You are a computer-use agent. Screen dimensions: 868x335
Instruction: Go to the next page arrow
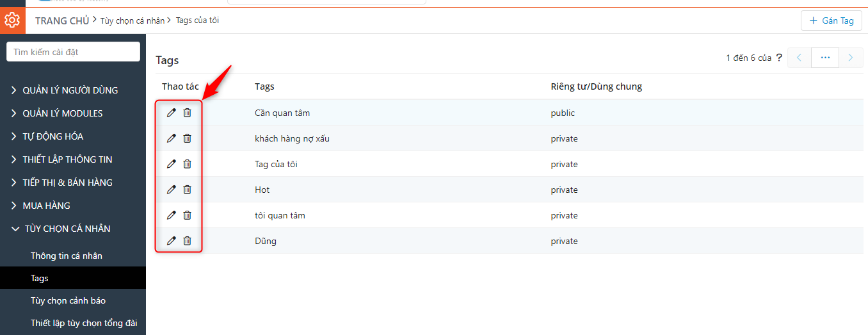tap(851, 58)
